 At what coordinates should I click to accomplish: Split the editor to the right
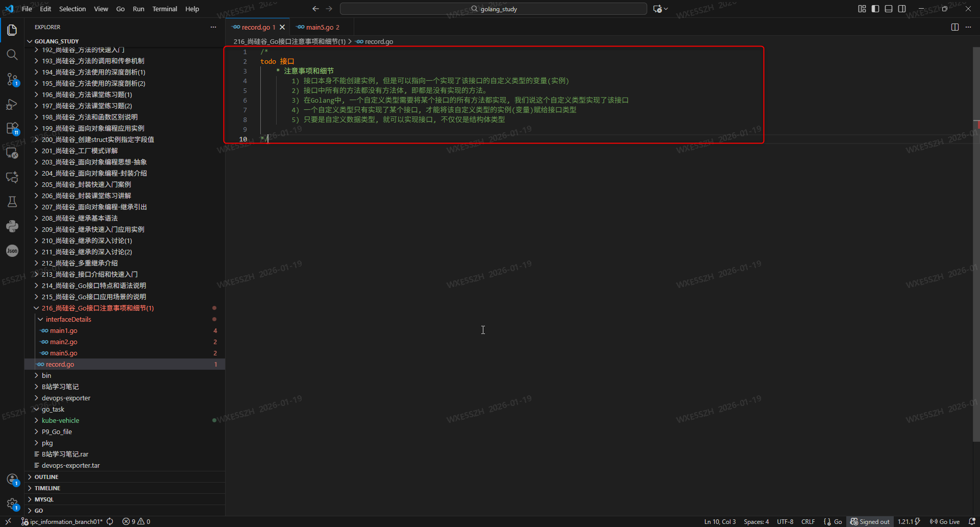(x=955, y=27)
